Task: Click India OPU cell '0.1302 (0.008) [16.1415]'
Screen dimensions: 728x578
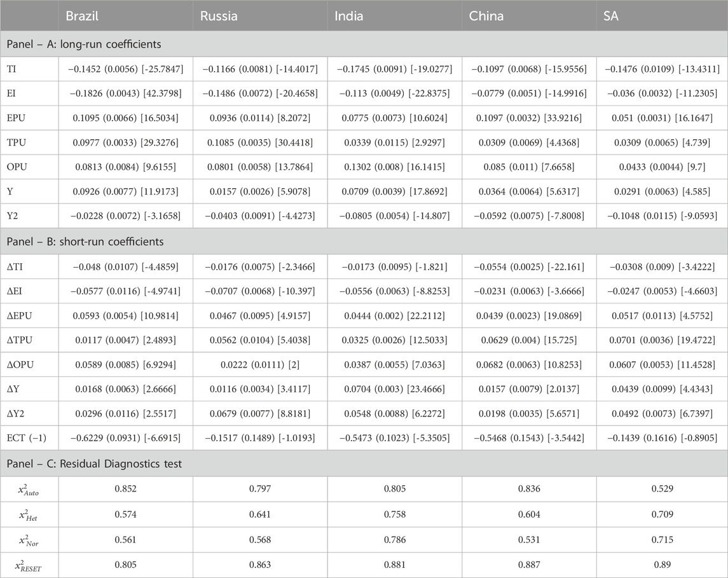Action: (395, 167)
